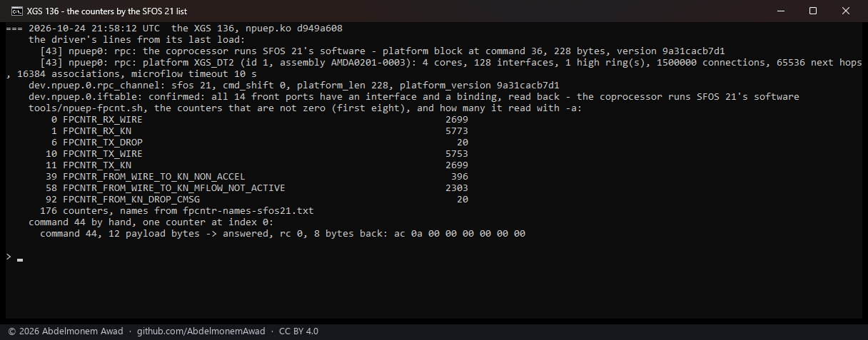Click counter name 'FPCNTR_TX_DROP'

click(103, 143)
